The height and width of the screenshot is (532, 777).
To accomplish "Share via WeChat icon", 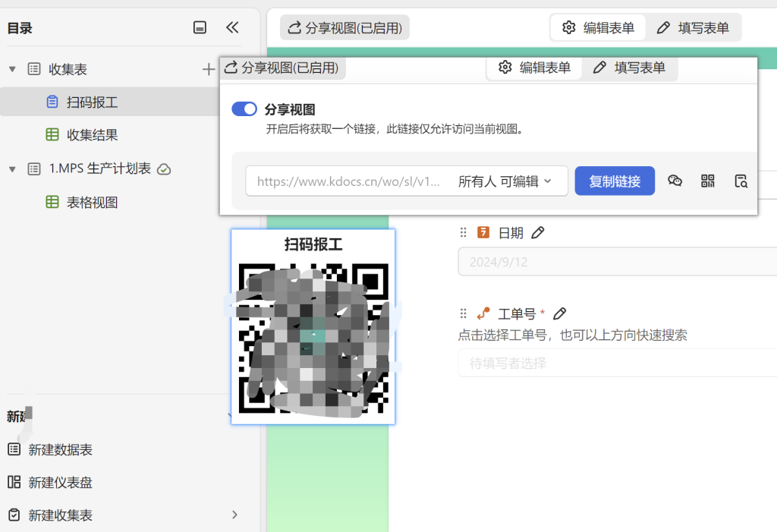I will [675, 181].
